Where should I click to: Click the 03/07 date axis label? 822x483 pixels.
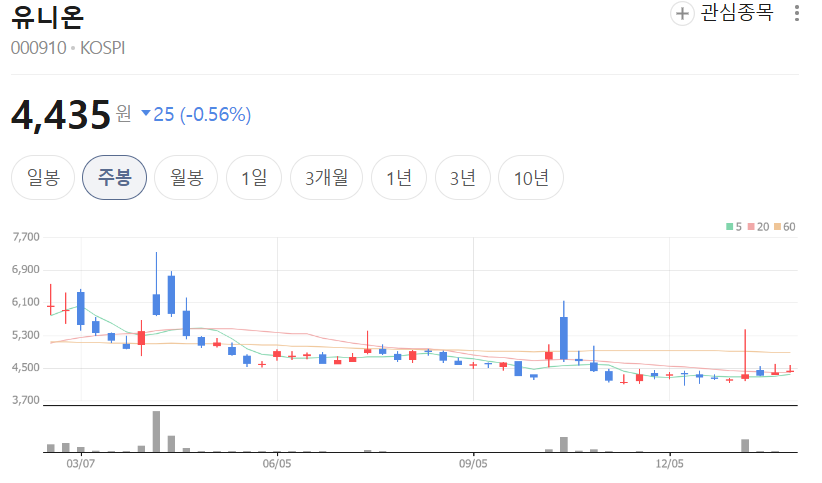click(81, 464)
